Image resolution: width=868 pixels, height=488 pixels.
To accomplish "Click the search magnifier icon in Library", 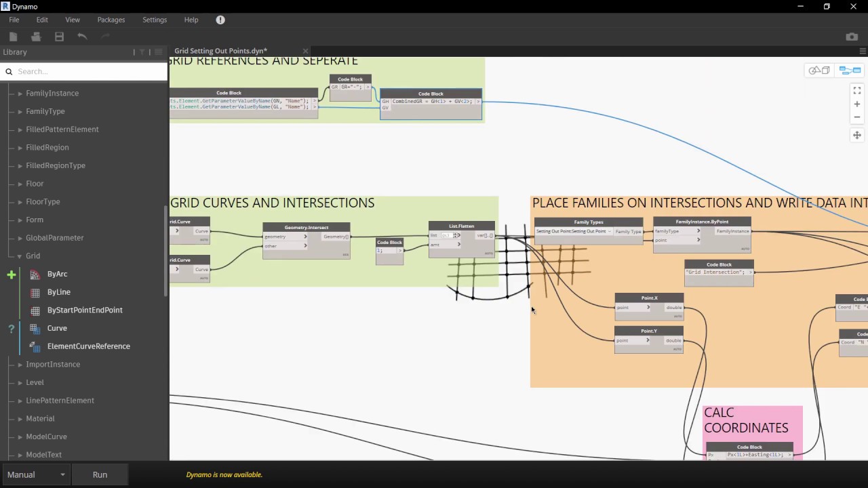I will click(x=9, y=71).
